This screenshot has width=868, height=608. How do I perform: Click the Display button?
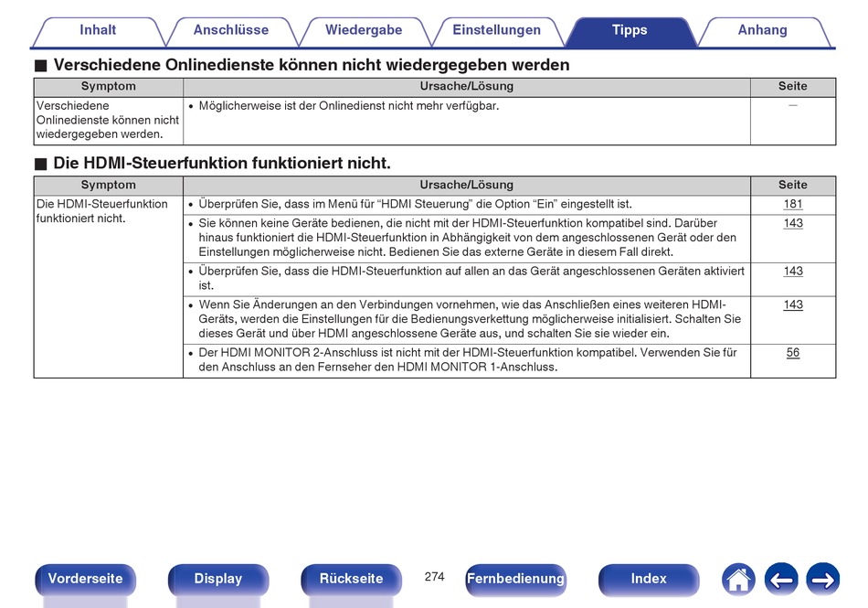(x=218, y=579)
